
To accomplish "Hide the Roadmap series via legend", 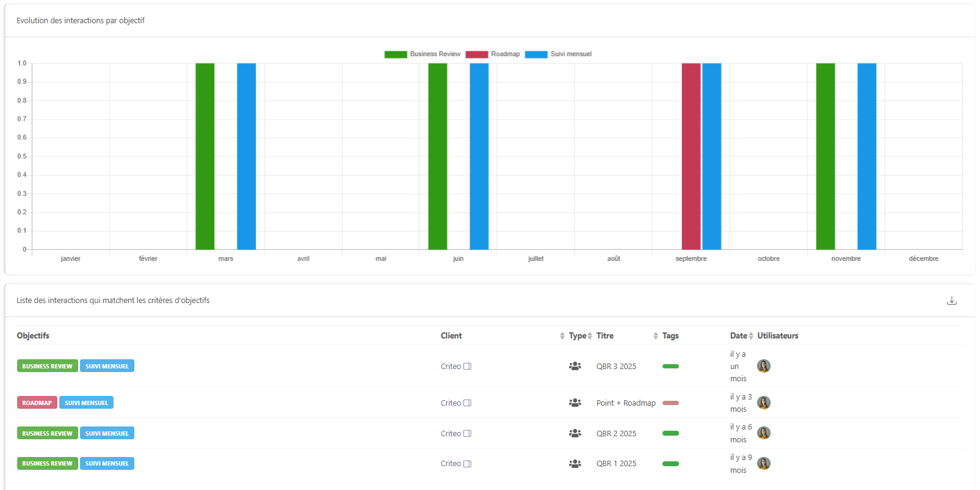I will 493,54.
